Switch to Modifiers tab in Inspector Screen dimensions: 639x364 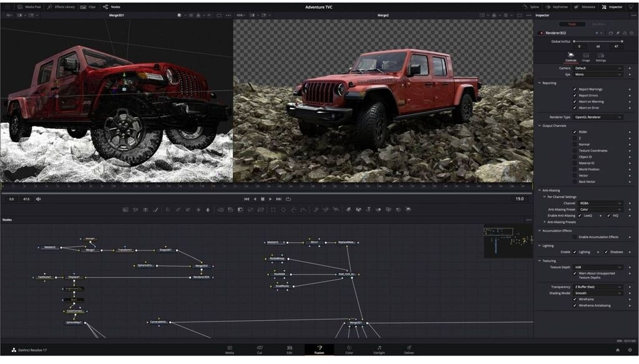click(598, 24)
